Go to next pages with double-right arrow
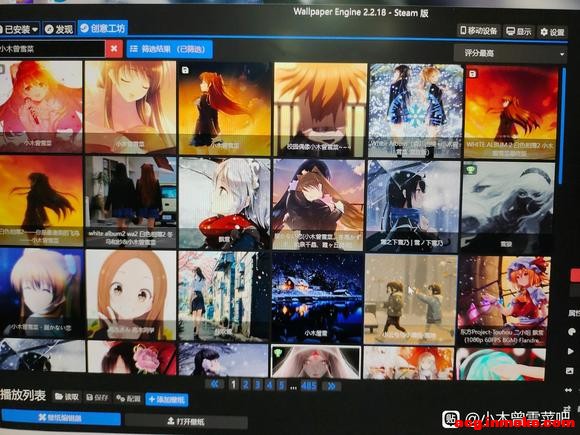Image resolution: width=580 pixels, height=435 pixels. tap(331, 387)
